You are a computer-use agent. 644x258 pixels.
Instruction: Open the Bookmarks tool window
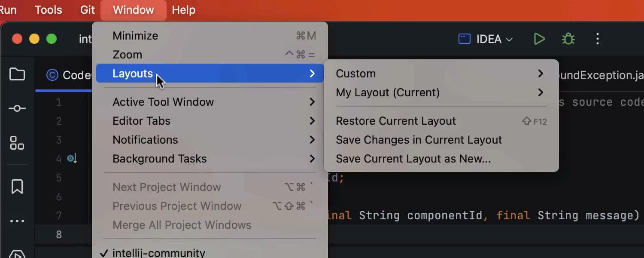click(x=17, y=186)
